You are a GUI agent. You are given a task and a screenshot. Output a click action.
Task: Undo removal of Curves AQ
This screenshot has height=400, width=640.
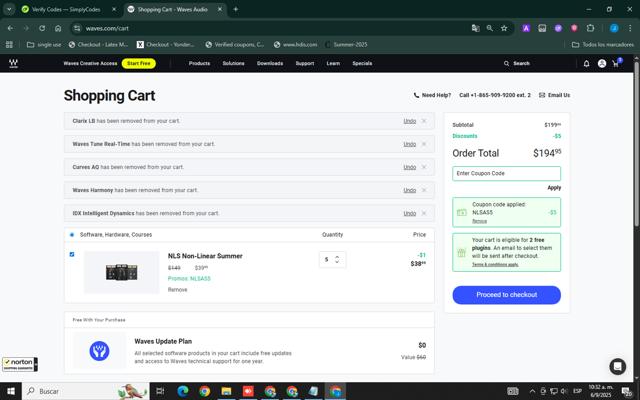pyautogui.click(x=409, y=167)
